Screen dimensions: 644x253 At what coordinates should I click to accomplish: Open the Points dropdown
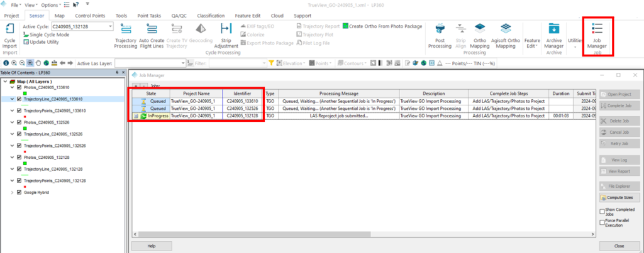(x=321, y=63)
